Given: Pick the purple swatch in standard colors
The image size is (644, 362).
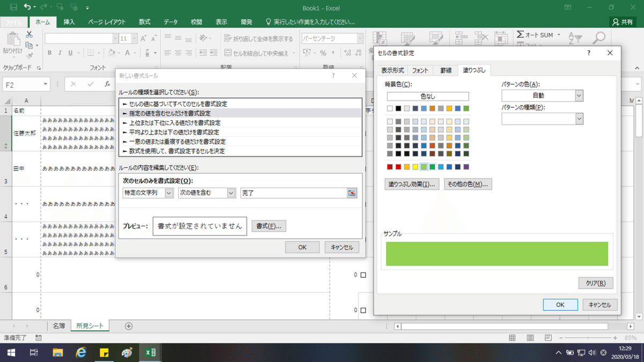Looking at the screenshot, I should (x=466, y=167).
